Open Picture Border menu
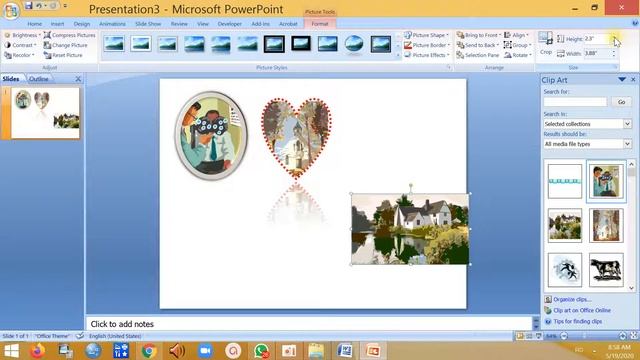Viewport: 640px width, 360px height. pyautogui.click(x=427, y=45)
